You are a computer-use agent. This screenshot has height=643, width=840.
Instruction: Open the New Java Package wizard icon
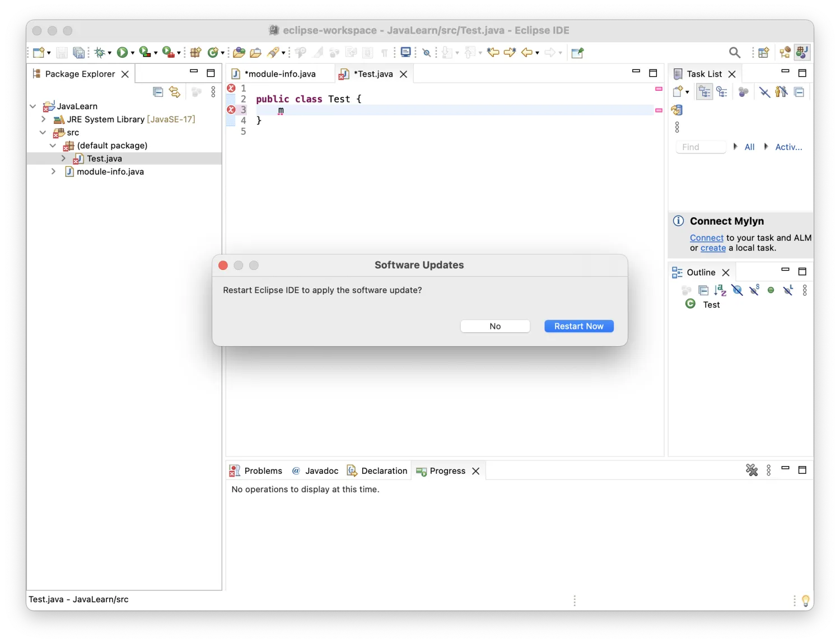click(x=195, y=52)
